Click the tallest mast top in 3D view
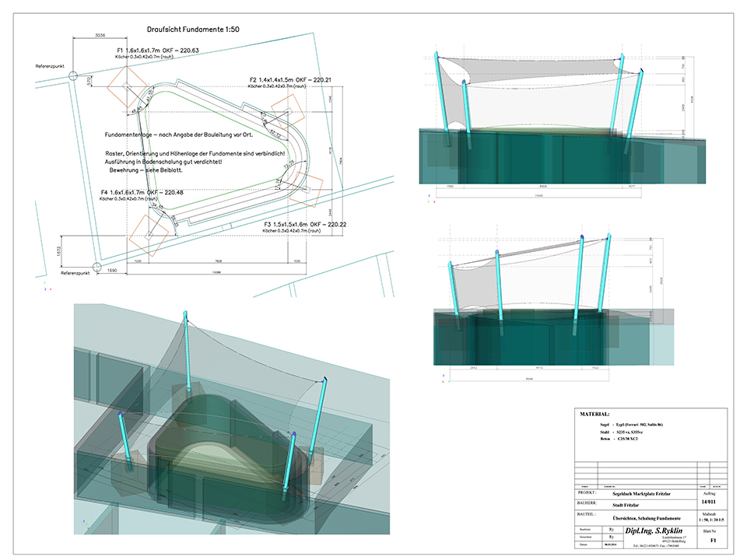The height and width of the screenshot is (560, 747). 185,313
